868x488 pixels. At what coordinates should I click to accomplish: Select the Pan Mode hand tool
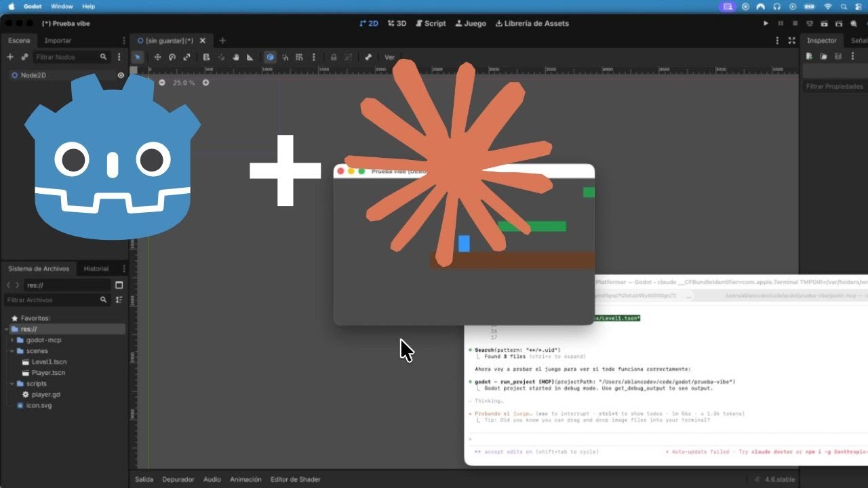pos(236,57)
